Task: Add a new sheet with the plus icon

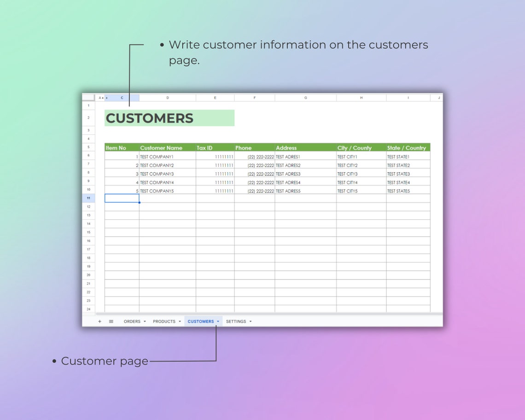Action: (x=100, y=321)
